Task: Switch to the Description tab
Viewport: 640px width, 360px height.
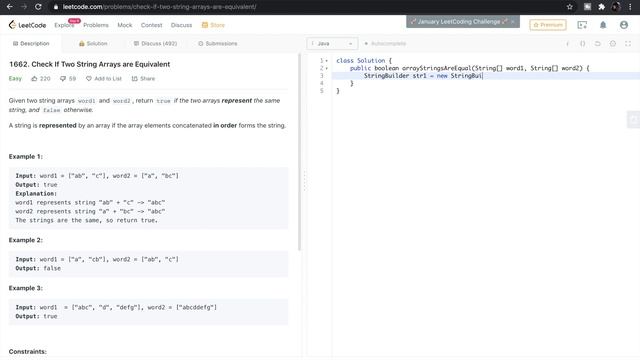Action: pos(31,43)
